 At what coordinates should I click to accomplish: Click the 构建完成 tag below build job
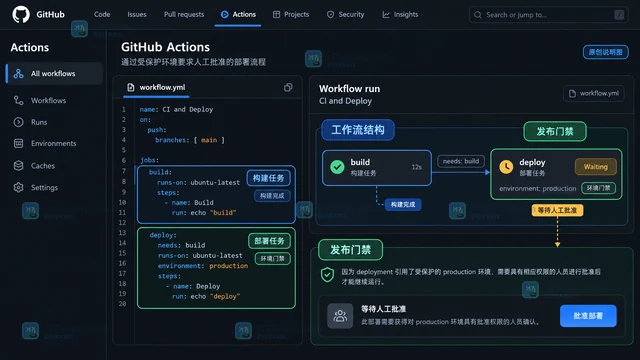[403, 204]
